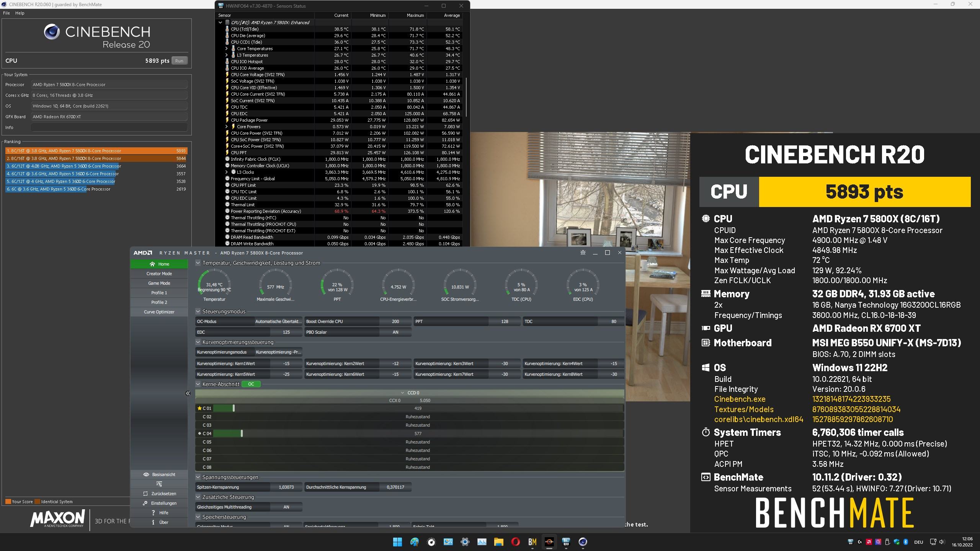Toggle the OC switch in Kerne-Abschnitt
The height and width of the screenshot is (551, 980).
251,384
